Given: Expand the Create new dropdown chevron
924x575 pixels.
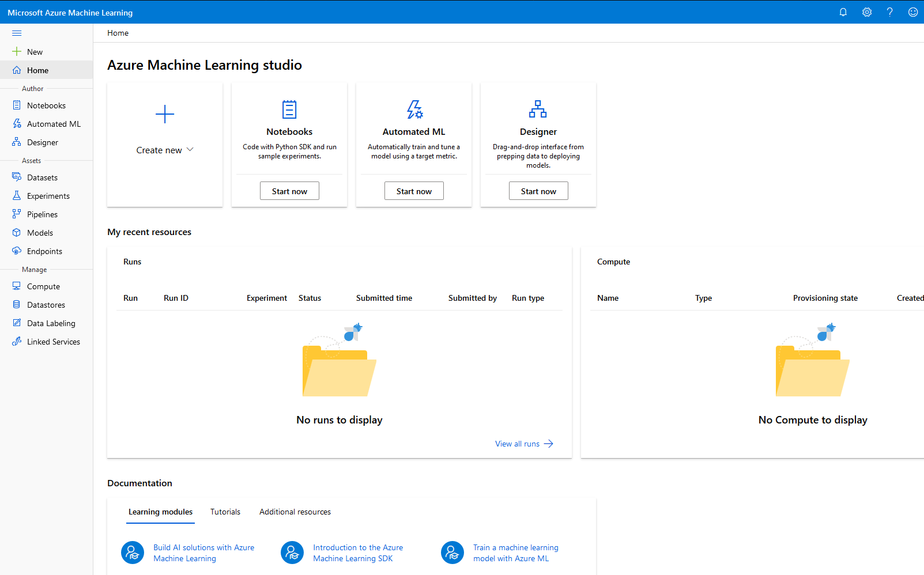Looking at the screenshot, I should pos(190,150).
